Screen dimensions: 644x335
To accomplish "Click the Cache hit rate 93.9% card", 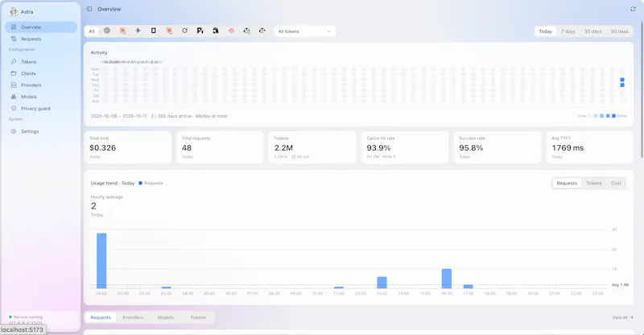I will click(405, 147).
